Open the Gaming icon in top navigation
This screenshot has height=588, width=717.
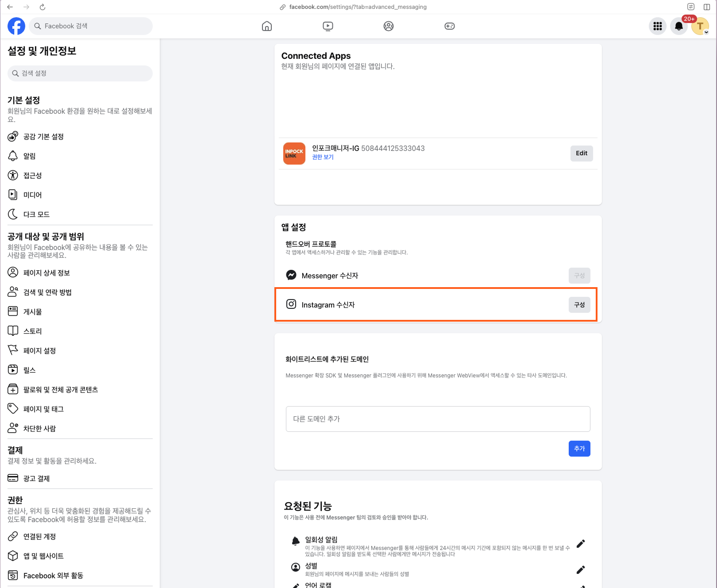(450, 26)
